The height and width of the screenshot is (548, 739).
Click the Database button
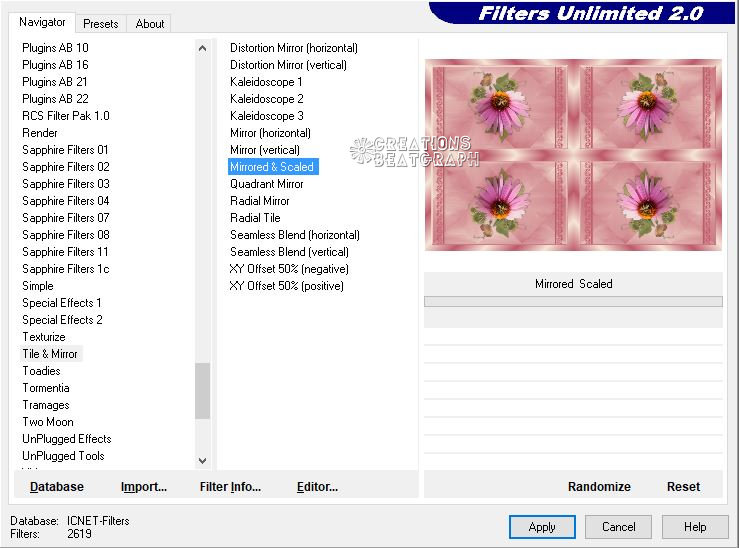tap(57, 487)
